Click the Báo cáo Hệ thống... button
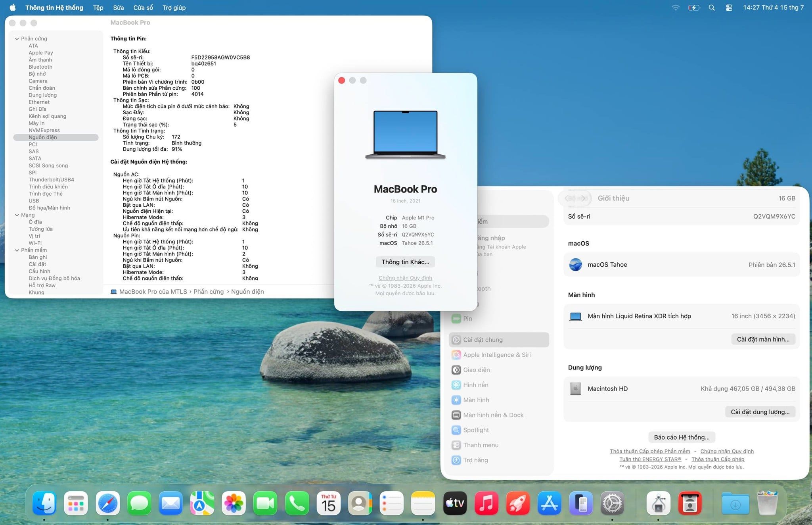 (x=682, y=437)
